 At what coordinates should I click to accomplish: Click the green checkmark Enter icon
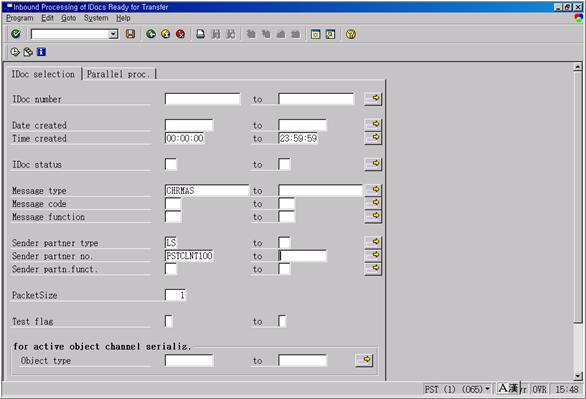(x=16, y=34)
